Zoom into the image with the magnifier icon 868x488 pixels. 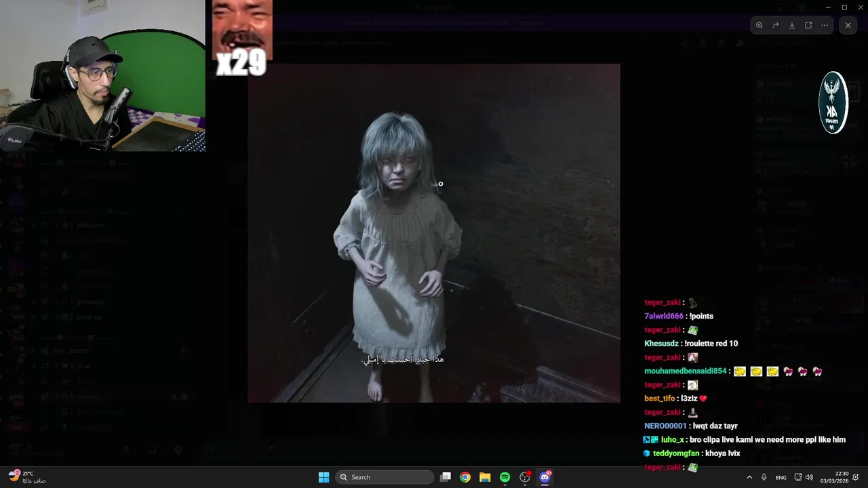759,25
